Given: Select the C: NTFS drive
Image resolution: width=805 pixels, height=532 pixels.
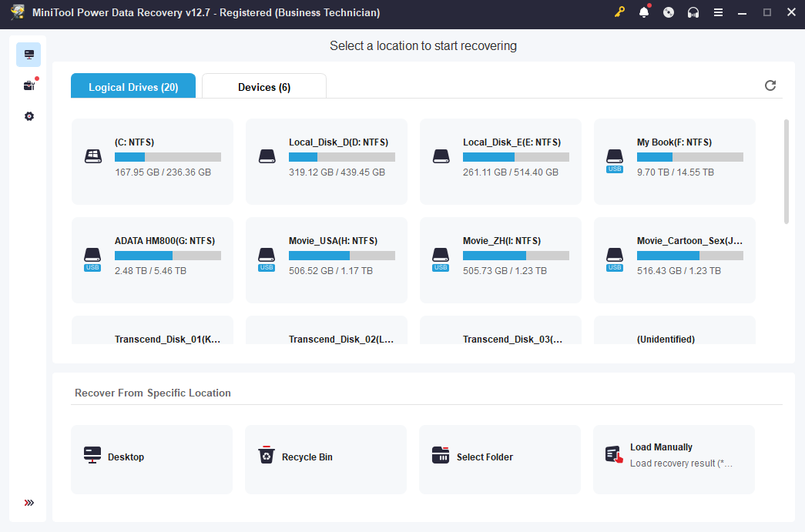Looking at the screenshot, I should pyautogui.click(x=153, y=162).
